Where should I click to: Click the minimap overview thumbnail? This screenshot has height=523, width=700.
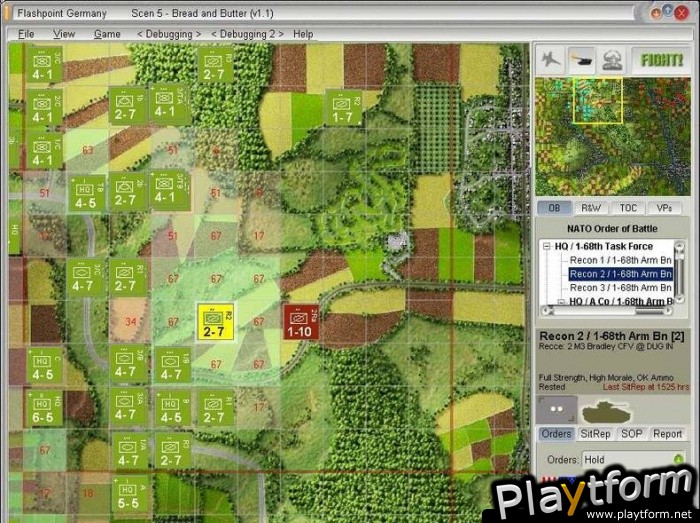point(612,137)
